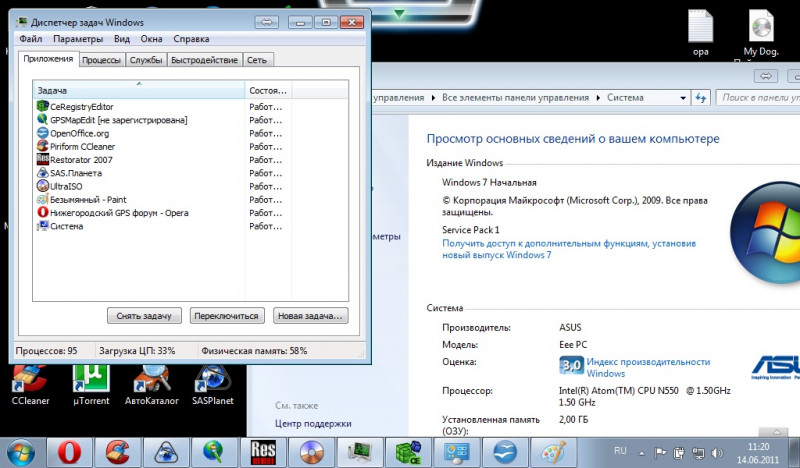Open the Вид menu
Screen dimensions: 800x468
pyautogui.click(x=122, y=39)
